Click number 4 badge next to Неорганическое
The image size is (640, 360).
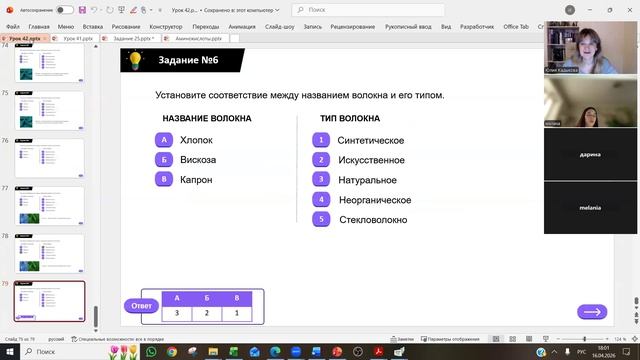[321, 199]
